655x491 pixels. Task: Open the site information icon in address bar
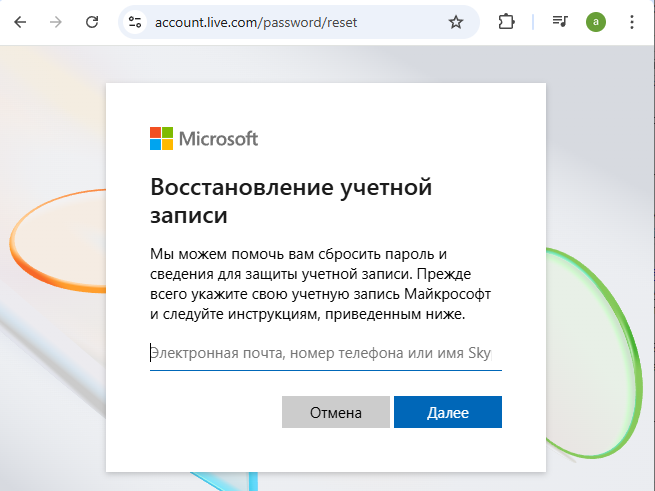click(x=135, y=22)
